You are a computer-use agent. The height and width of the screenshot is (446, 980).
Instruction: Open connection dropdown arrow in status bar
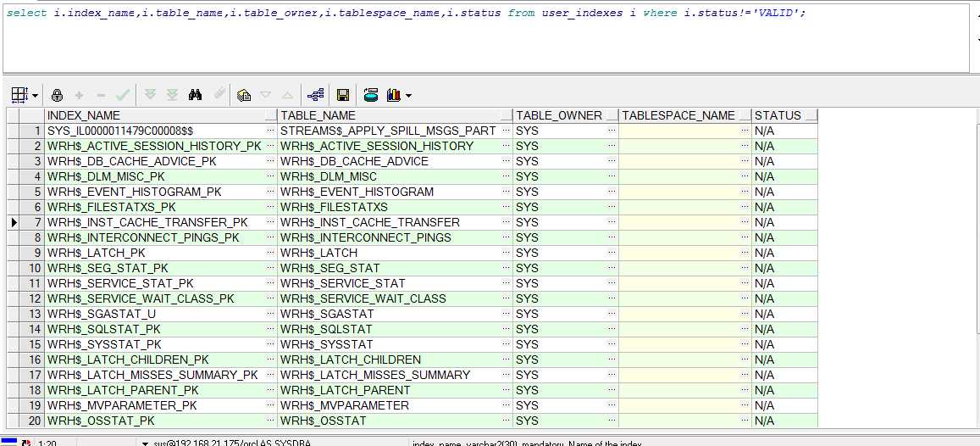(145, 443)
